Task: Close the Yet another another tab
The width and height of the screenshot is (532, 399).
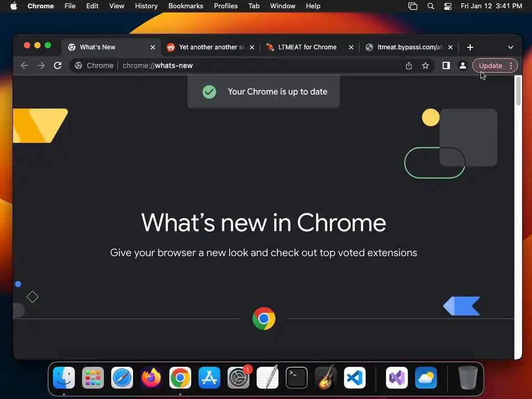Action: 252,47
